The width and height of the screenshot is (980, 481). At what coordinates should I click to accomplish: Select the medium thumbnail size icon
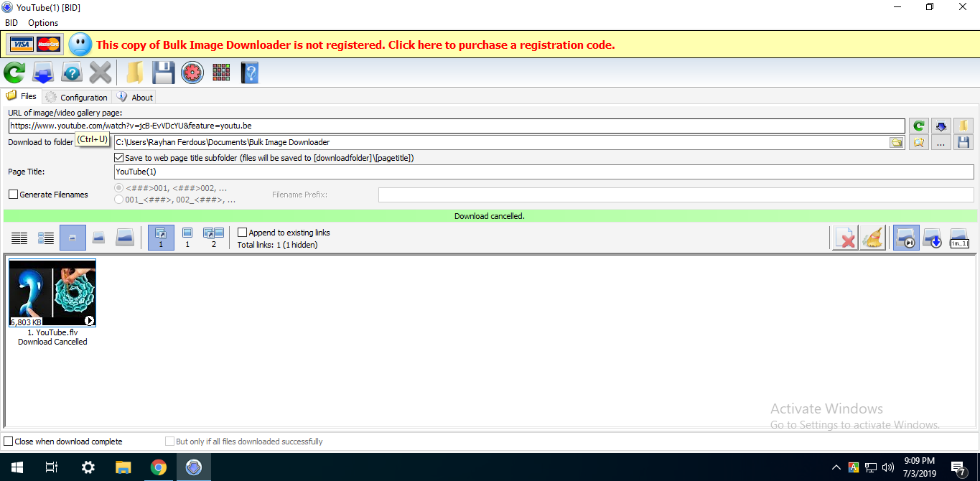99,238
